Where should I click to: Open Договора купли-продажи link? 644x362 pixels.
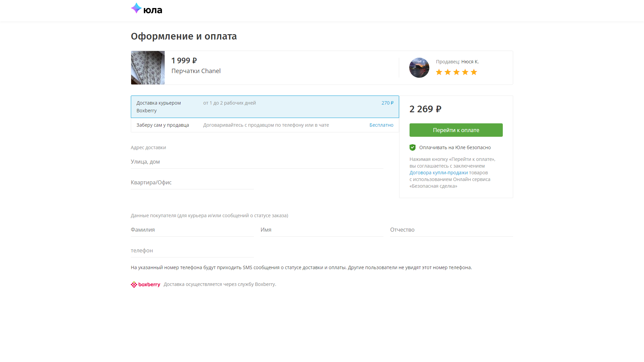pos(438,173)
